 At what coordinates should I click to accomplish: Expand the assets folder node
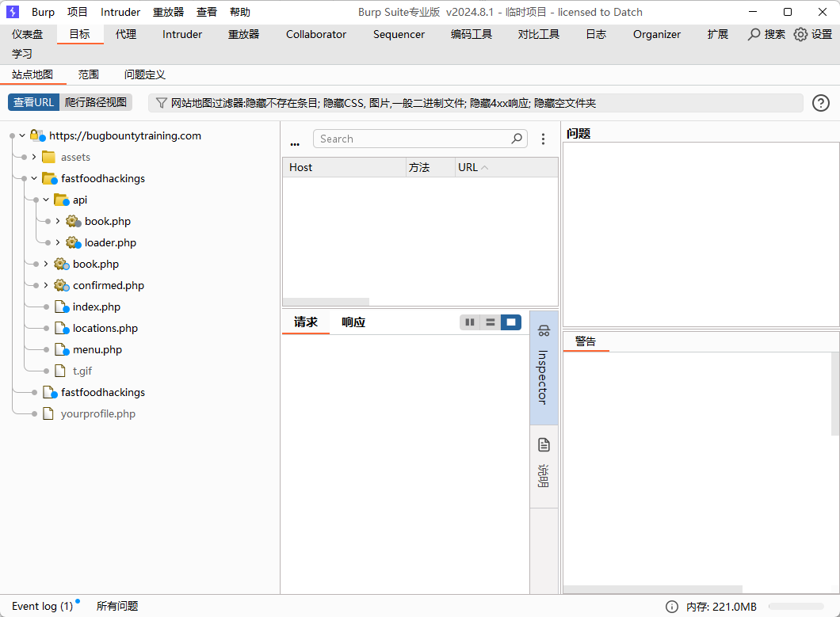(x=34, y=157)
